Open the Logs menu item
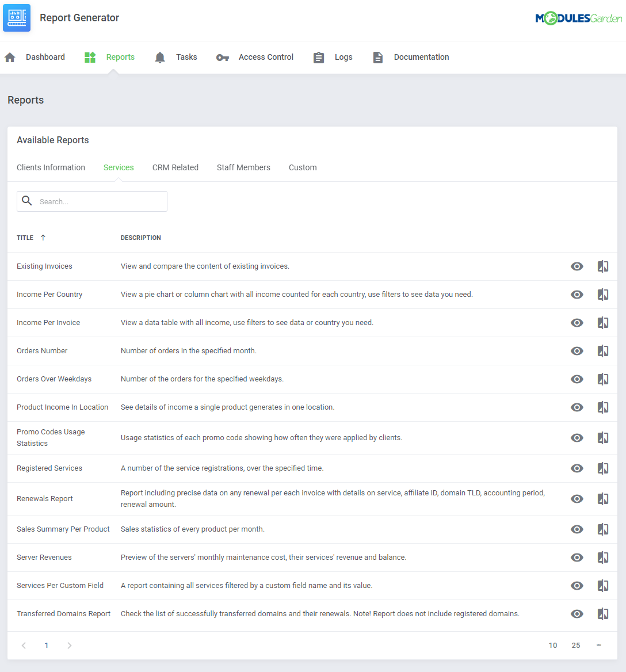 [x=343, y=57]
